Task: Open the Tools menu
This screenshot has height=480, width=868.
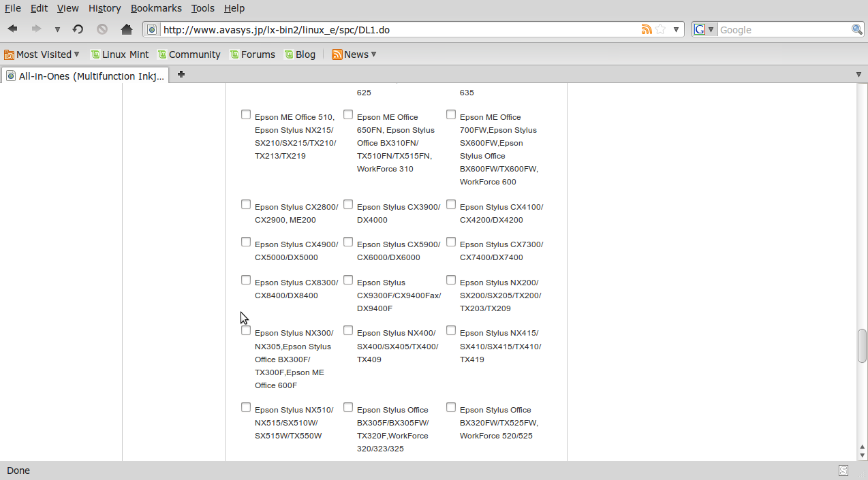Action: point(202,8)
